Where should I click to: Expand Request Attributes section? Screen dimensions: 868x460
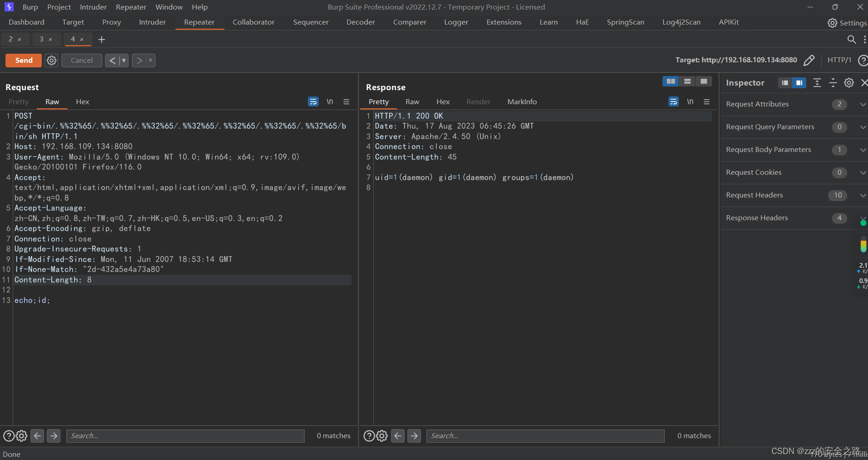[863, 104]
